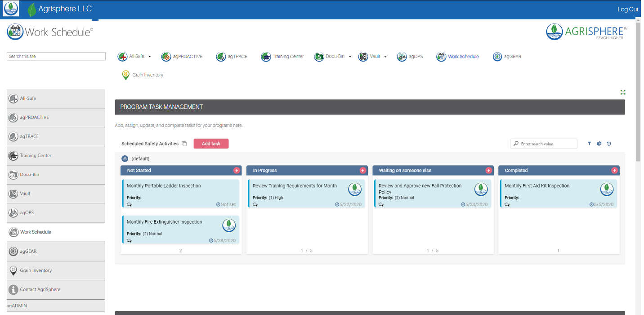This screenshot has width=644, height=315.
Task: Open All-Safe in the left sidebar
Action: coord(56,98)
